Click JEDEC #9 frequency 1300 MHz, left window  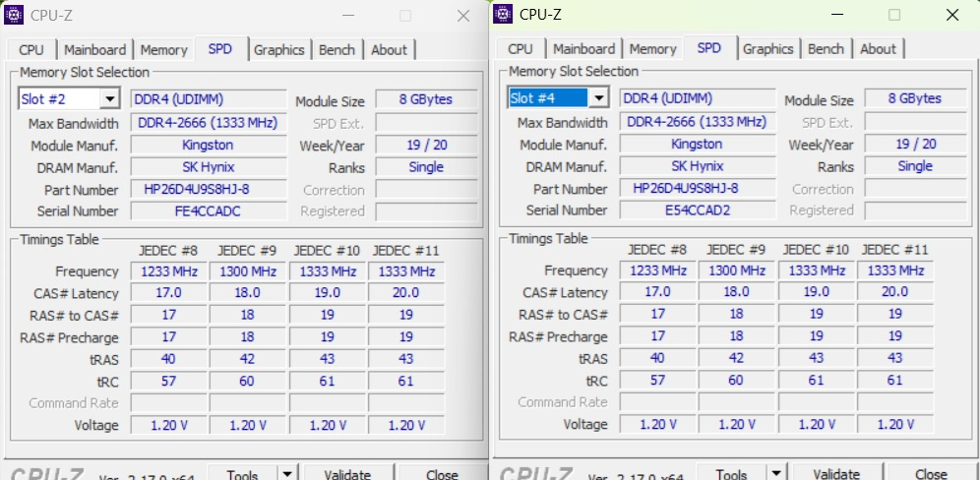point(248,271)
